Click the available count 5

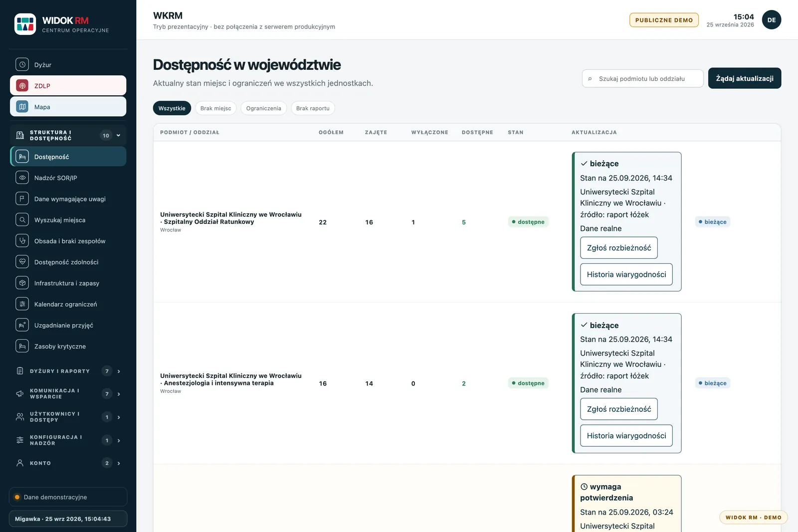tap(464, 222)
